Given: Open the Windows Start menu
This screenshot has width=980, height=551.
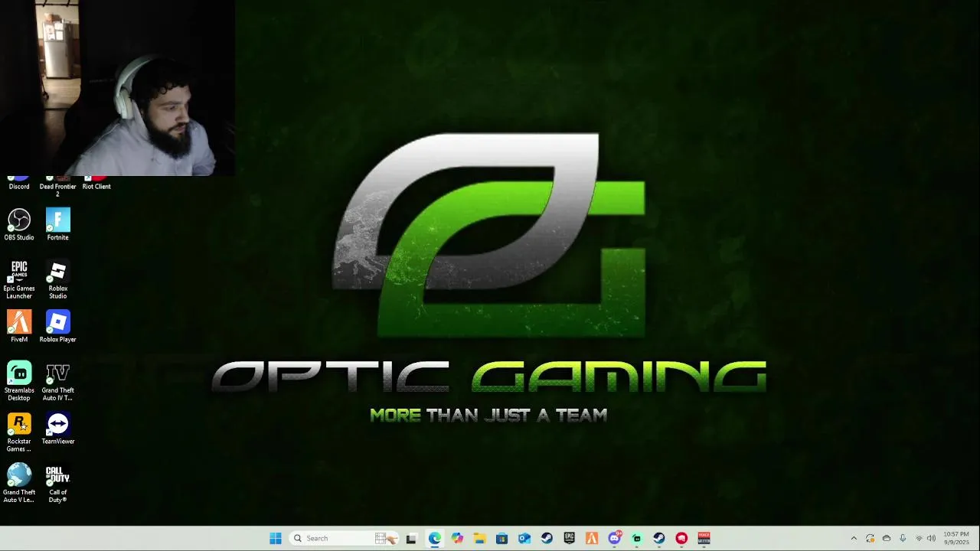Looking at the screenshot, I should point(276,538).
